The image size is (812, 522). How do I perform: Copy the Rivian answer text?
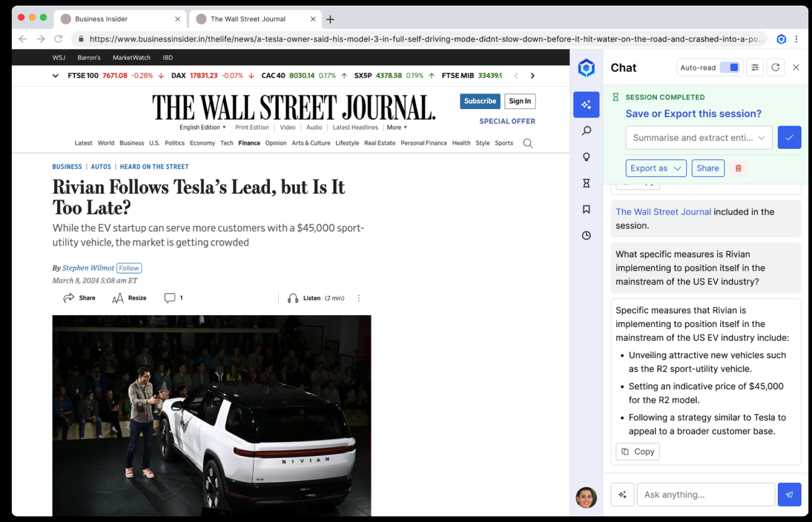(x=638, y=451)
